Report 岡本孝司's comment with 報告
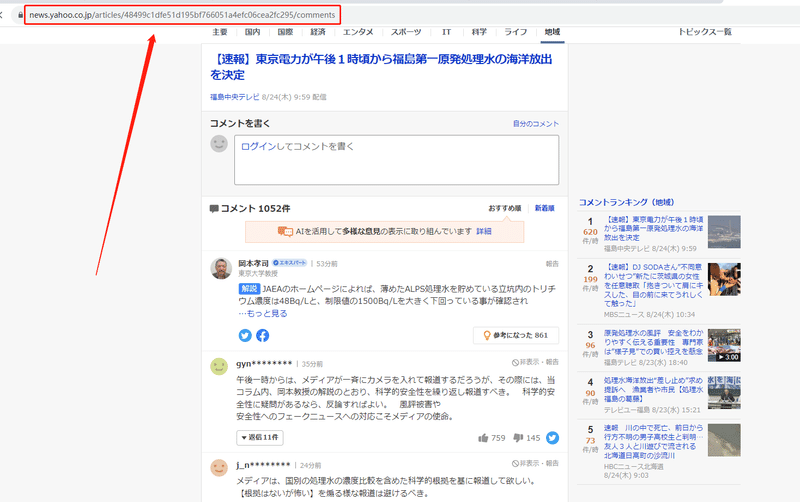Viewport: 800px width, 502px height. tap(552, 264)
